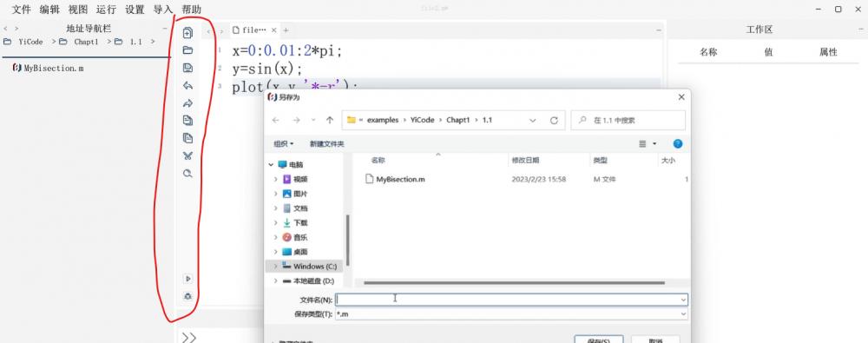
Task: Click the blue help icon in dialog
Action: coord(678,144)
